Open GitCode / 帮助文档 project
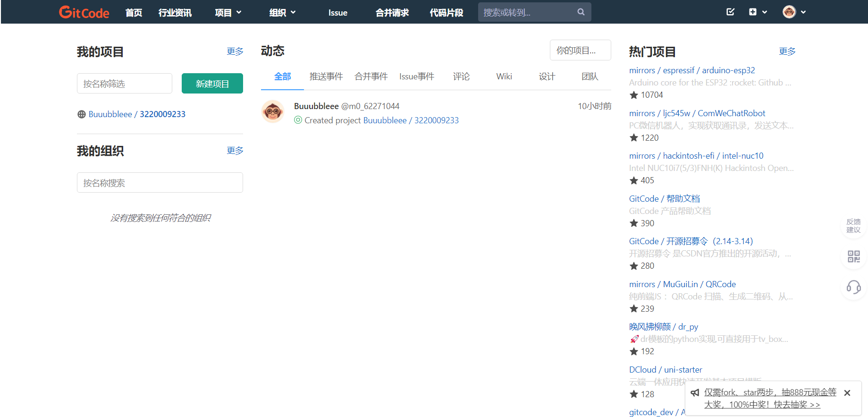The width and height of the screenshot is (868, 417). point(665,199)
